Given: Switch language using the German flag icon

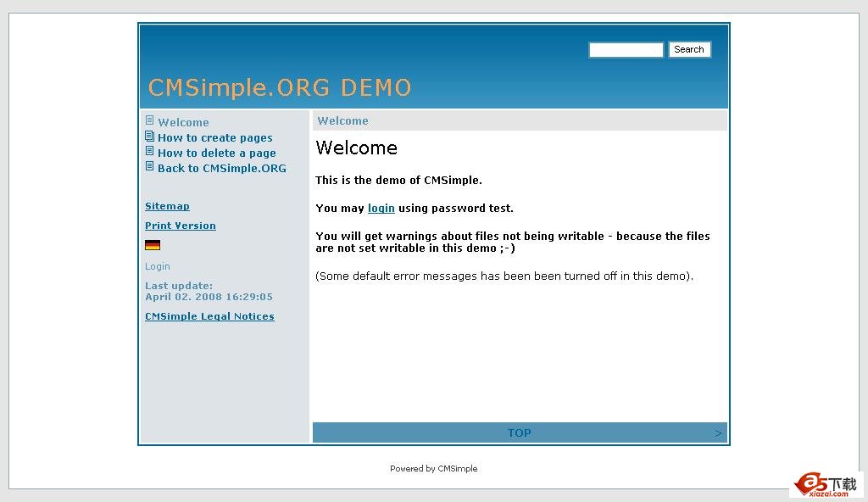Looking at the screenshot, I should [x=153, y=245].
